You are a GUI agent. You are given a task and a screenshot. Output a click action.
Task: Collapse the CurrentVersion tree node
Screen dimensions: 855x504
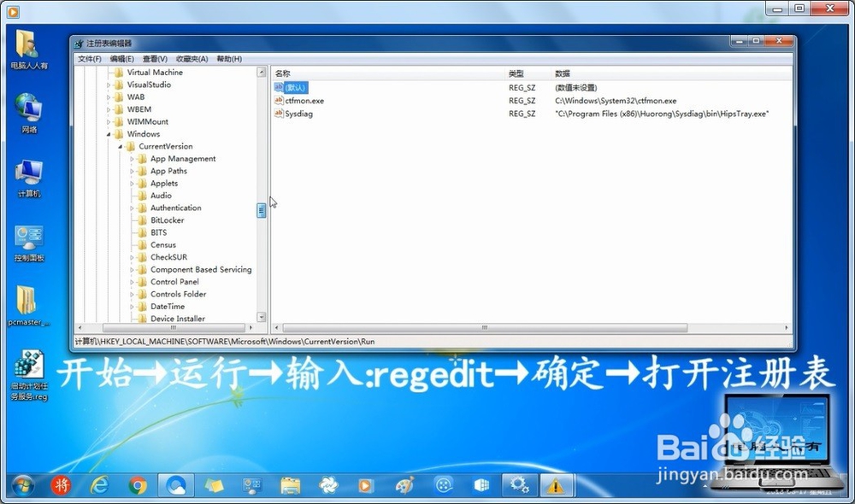pos(120,147)
